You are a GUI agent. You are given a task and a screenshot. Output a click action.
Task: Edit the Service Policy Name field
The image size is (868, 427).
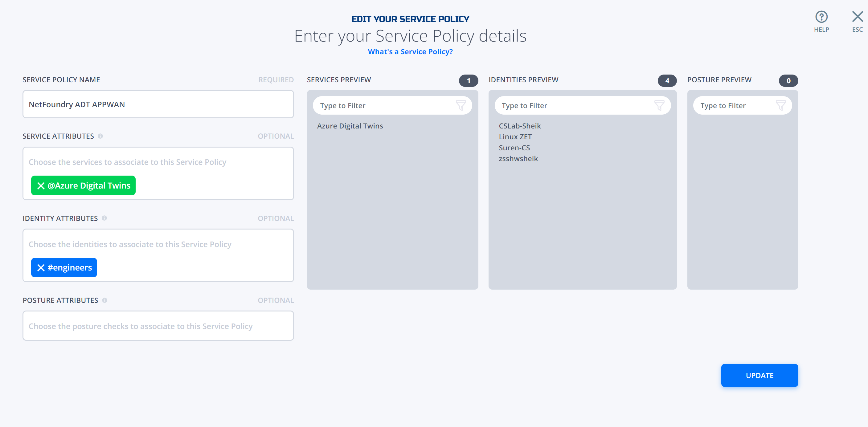coord(158,104)
